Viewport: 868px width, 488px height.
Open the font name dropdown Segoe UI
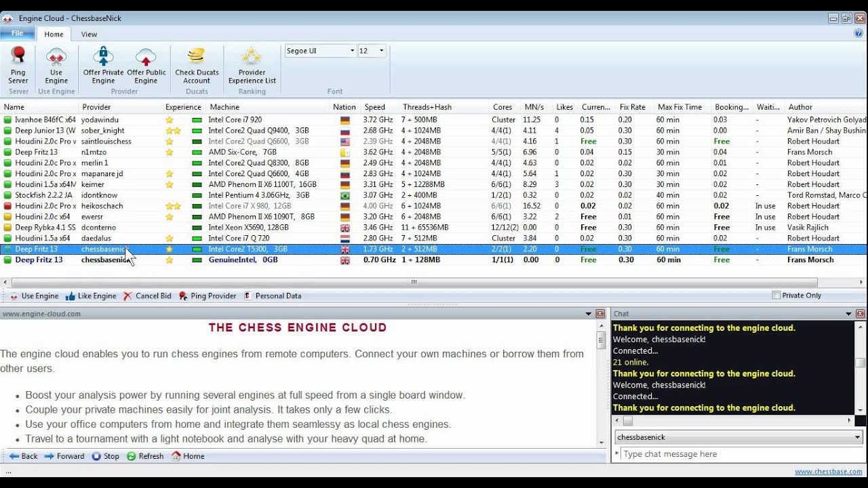tap(352, 51)
